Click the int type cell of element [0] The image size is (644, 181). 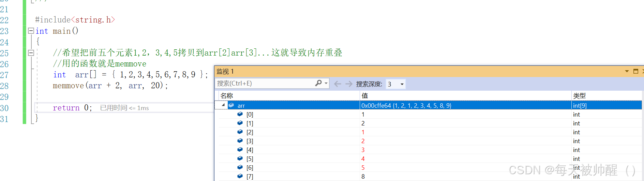coord(576,115)
